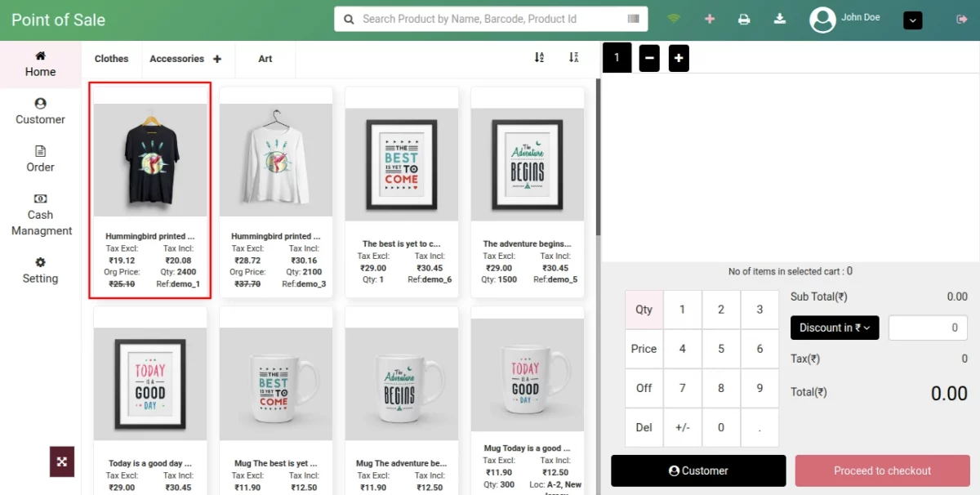Click the fullscreen toggle at bottom left
The height and width of the screenshot is (495, 980).
[62, 461]
